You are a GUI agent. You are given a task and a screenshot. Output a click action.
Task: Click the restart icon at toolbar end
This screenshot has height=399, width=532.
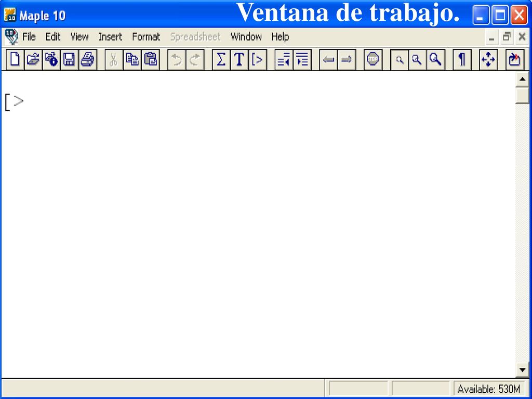[514, 60]
